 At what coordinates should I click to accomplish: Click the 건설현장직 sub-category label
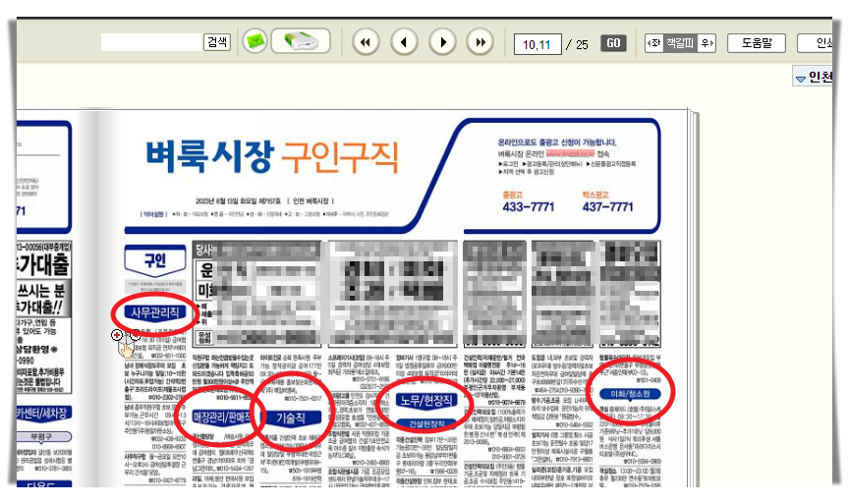click(x=426, y=423)
